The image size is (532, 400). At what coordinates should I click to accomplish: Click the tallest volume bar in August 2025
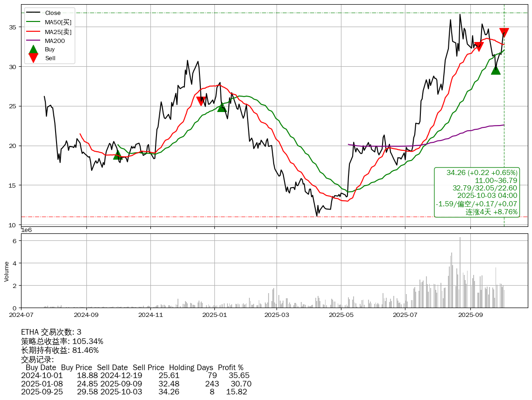[x=460, y=272]
